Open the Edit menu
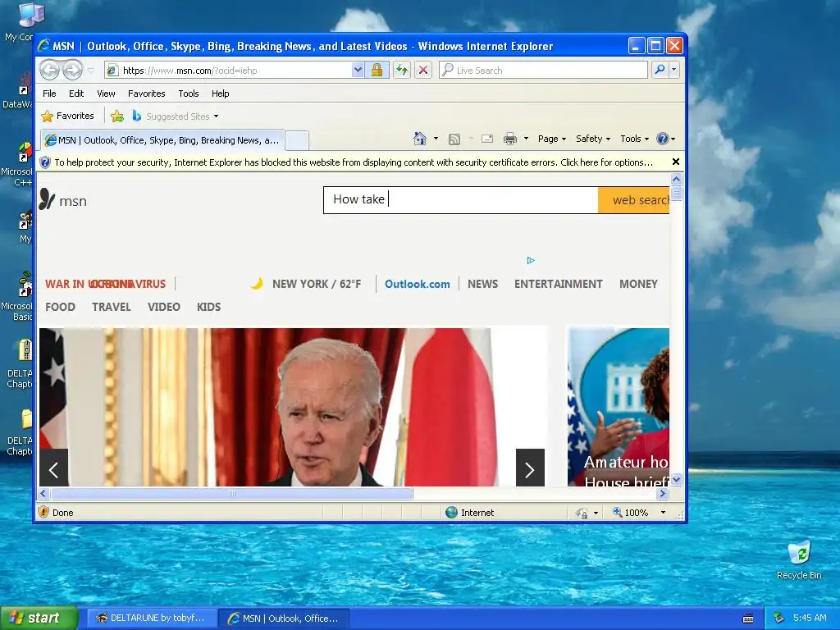Screen dimensions: 840x630 [76, 94]
